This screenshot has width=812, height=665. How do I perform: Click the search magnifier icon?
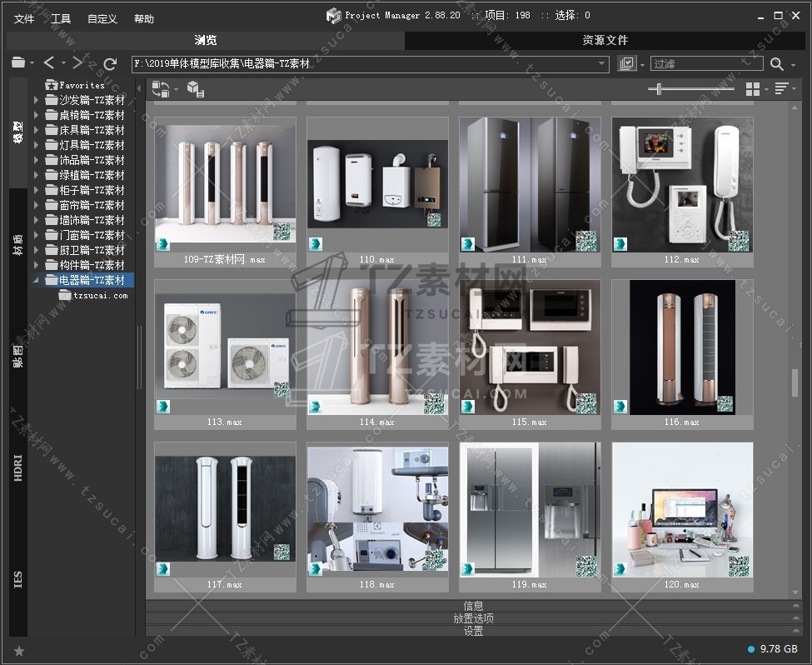pos(776,64)
